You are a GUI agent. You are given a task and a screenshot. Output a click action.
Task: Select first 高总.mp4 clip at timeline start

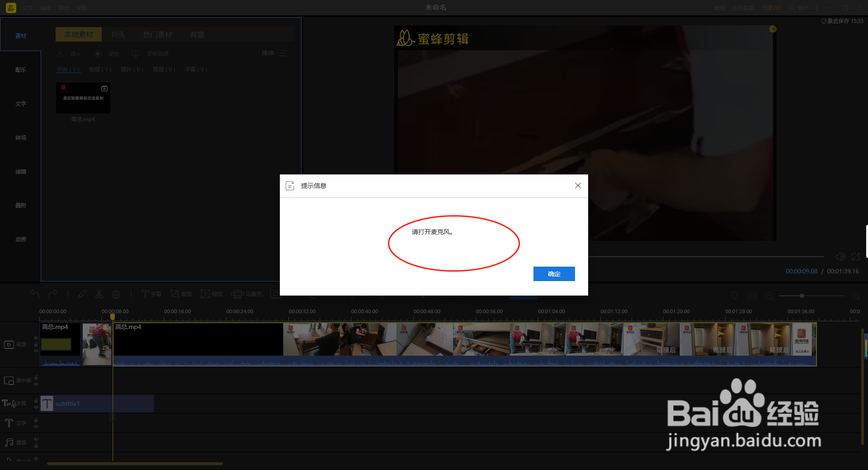(60, 344)
